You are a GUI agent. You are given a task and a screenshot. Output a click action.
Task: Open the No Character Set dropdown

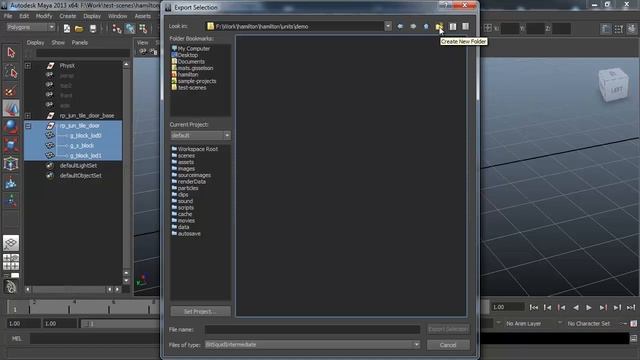[560, 323]
